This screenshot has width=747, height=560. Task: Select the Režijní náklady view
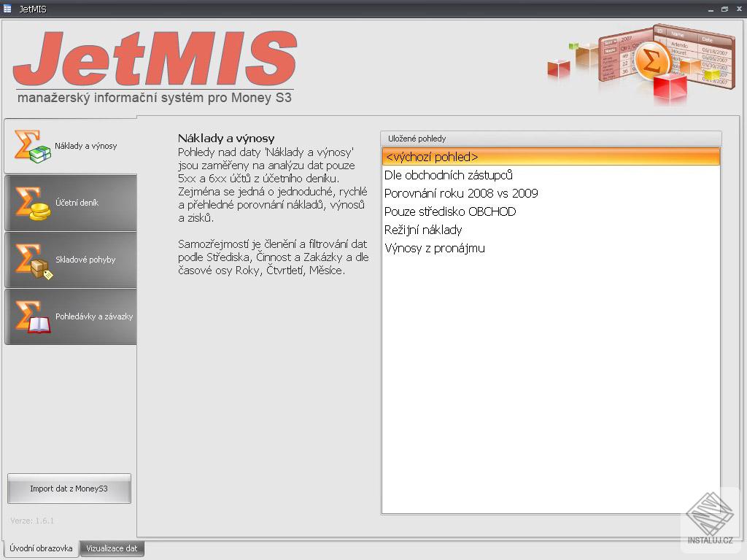pos(551,230)
